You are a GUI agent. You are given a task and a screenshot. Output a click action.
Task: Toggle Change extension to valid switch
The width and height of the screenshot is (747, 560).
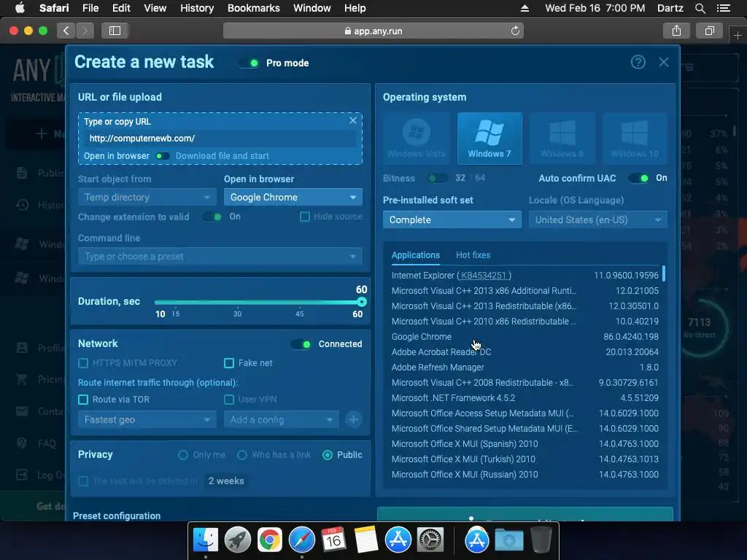pos(212,217)
